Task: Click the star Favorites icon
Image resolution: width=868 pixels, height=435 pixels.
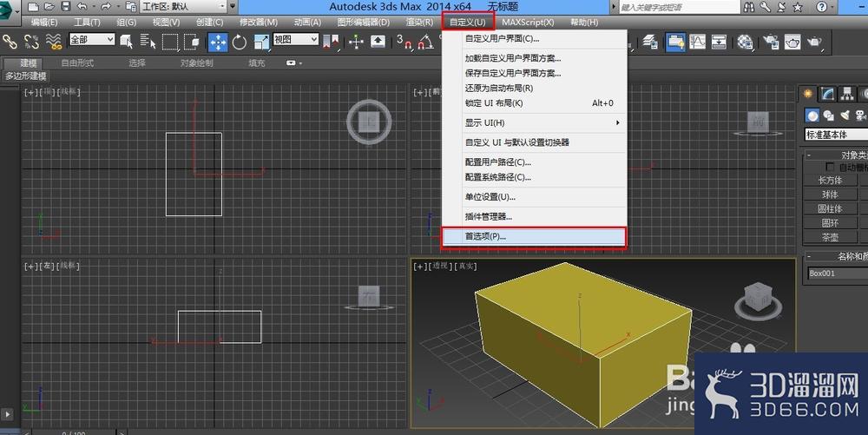Action: point(798,7)
